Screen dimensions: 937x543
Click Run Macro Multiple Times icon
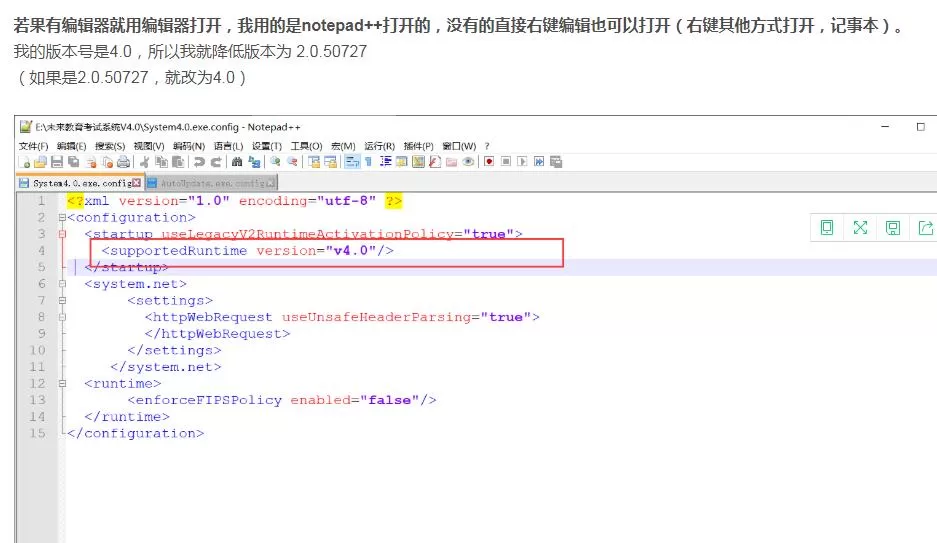pos(539,162)
